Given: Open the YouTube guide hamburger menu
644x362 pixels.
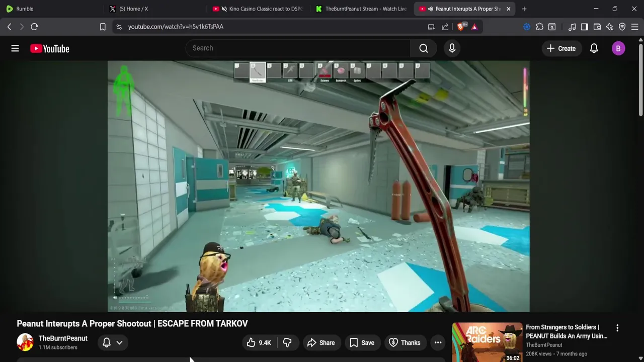Looking at the screenshot, I should click(x=15, y=48).
